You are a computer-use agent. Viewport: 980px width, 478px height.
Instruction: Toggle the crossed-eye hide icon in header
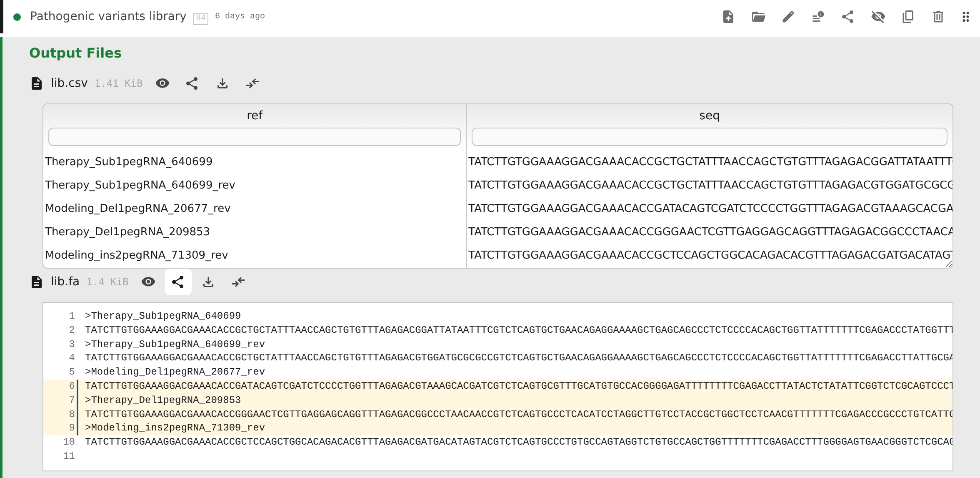(x=878, y=17)
